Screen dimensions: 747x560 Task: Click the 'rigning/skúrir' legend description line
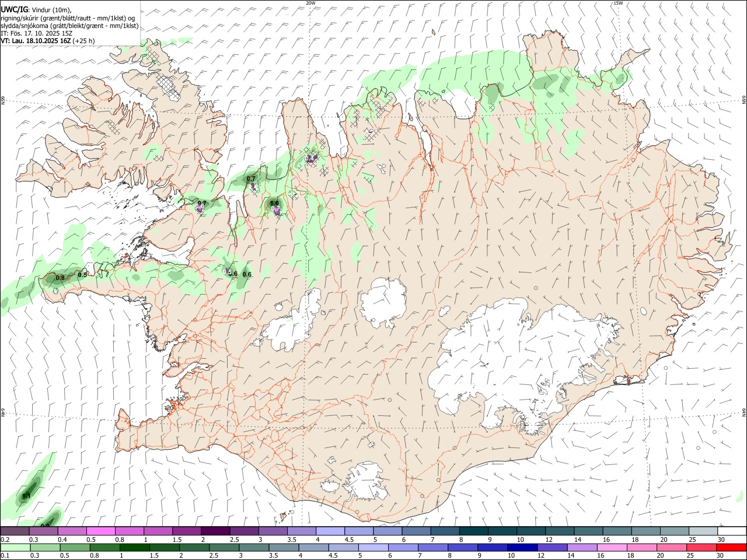(x=68, y=17)
